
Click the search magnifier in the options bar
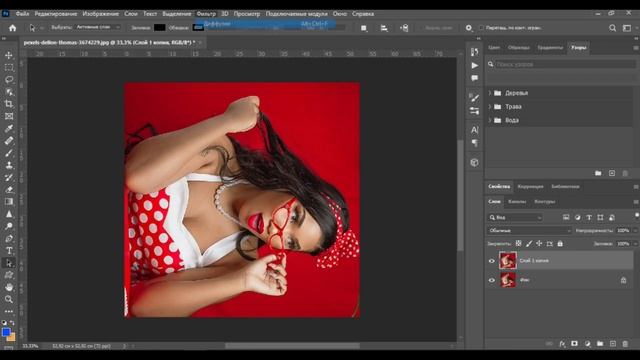coord(612,28)
